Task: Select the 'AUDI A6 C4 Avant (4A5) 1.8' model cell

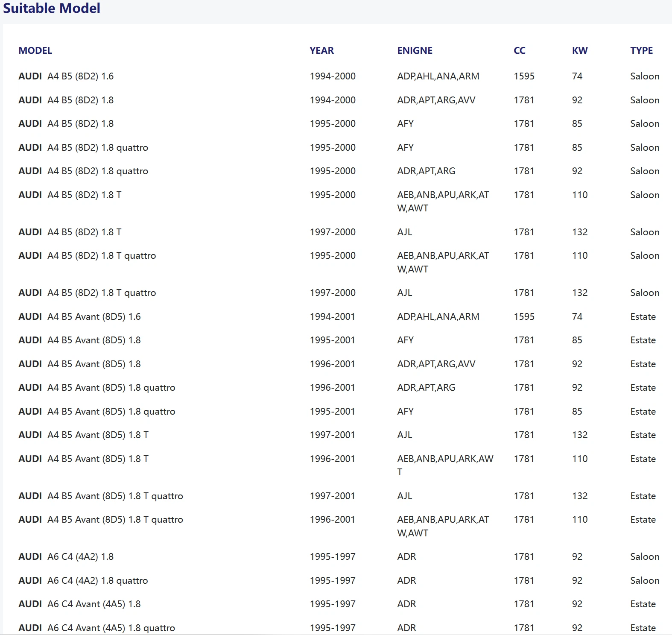Action: tap(79, 604)
